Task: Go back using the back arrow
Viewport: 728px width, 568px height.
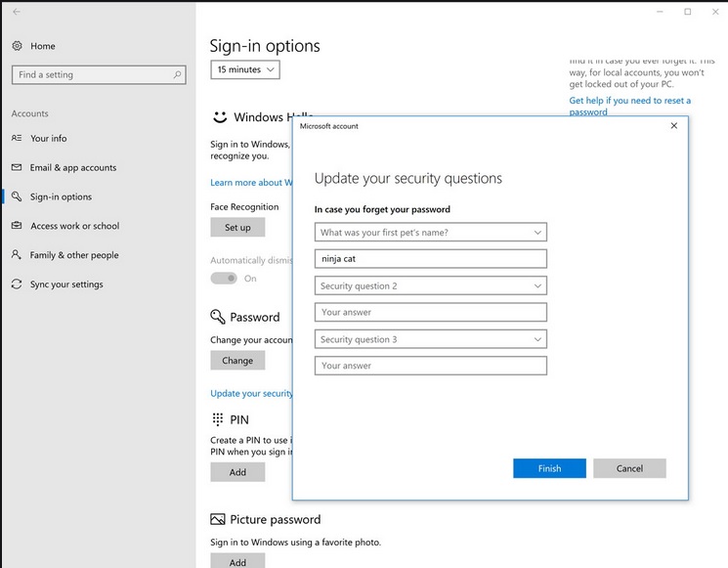Action: point(17,12)
